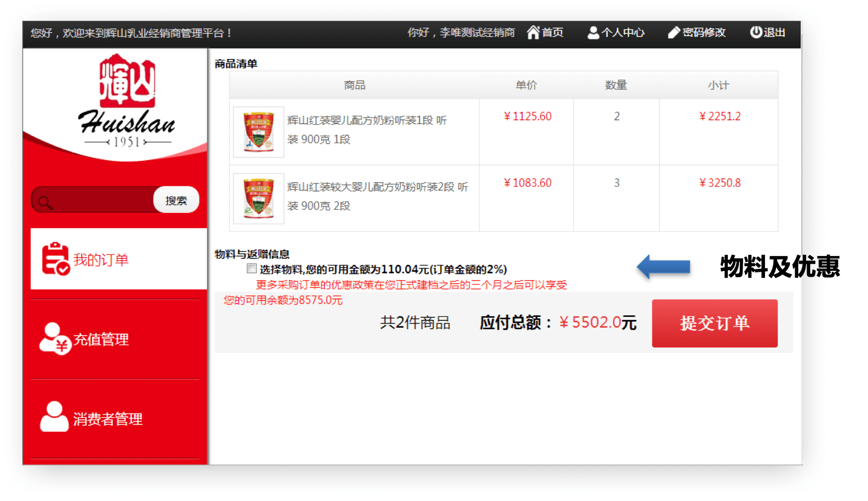Click the power icon for 退出

(x=756, y=32)
